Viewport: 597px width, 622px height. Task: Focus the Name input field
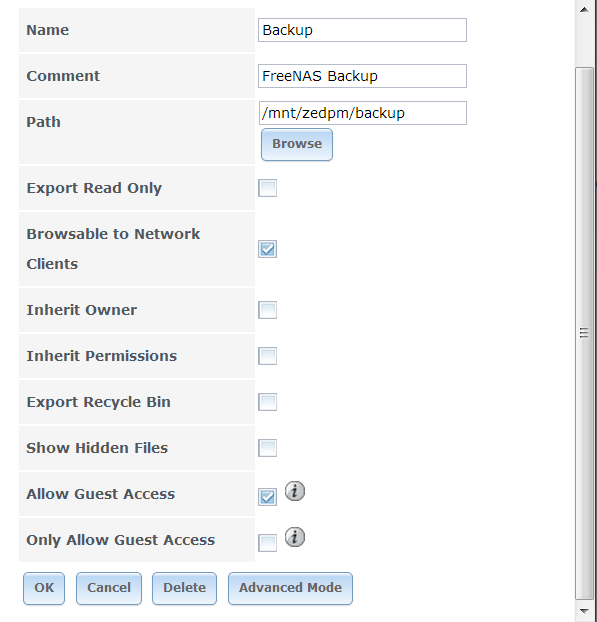(x=362, y=30)
